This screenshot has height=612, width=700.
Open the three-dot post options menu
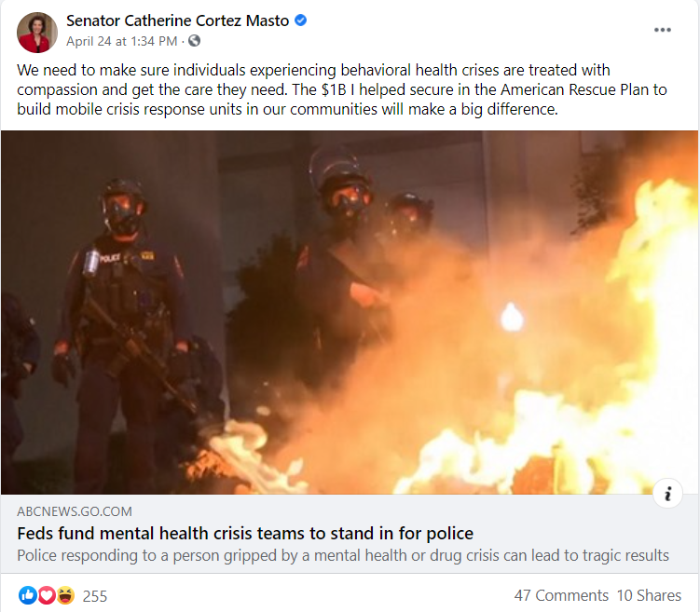tap(662, 30)
